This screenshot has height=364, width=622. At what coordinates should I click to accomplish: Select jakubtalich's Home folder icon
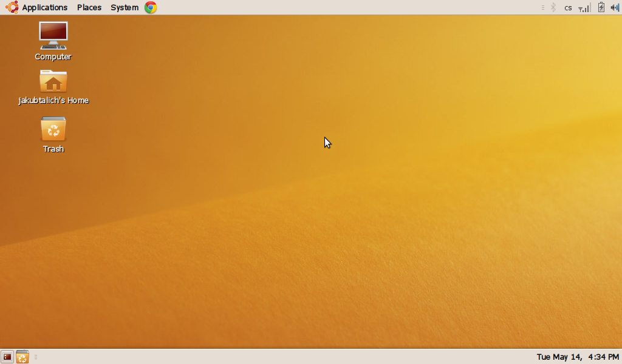pos(53,81)
